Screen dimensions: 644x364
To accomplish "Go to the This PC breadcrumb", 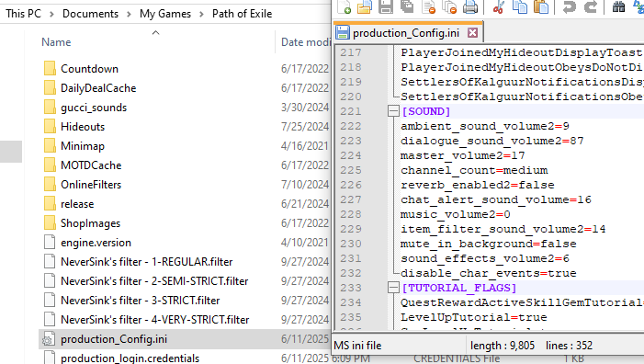I will [x=23, y=14].
